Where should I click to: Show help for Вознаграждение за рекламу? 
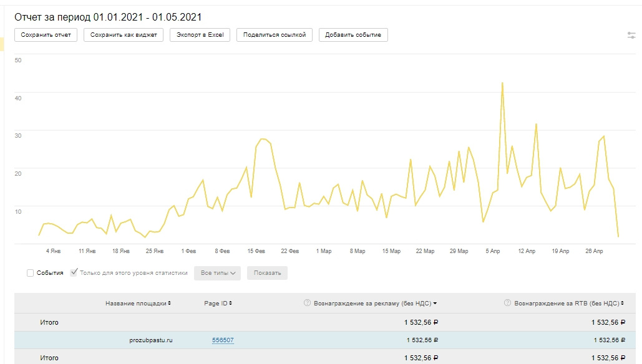(307, 303)
